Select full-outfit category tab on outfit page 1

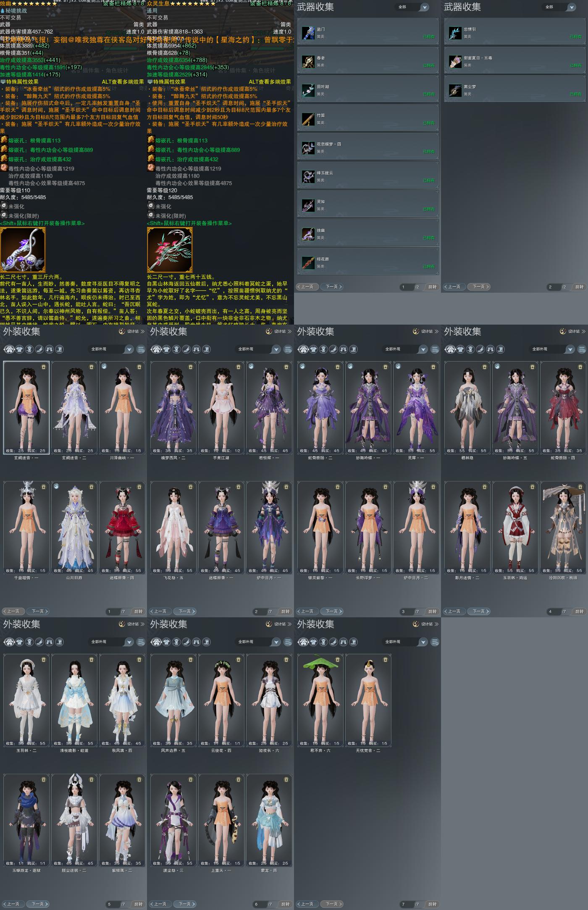click(9, 349)
